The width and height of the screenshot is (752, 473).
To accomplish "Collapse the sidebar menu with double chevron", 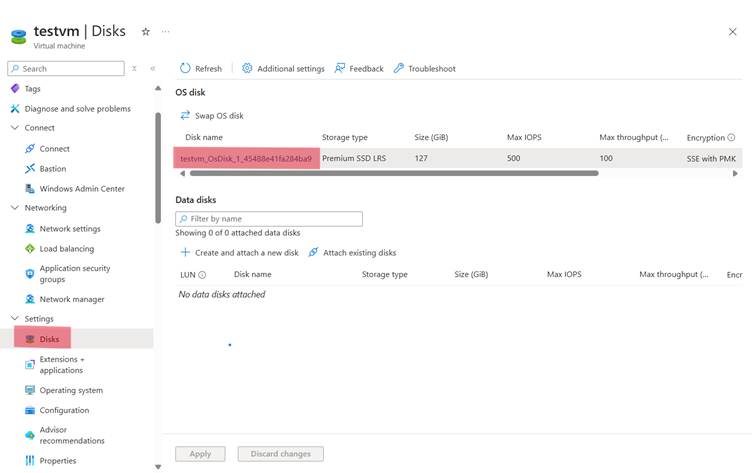I will click(x=153, y=69).
